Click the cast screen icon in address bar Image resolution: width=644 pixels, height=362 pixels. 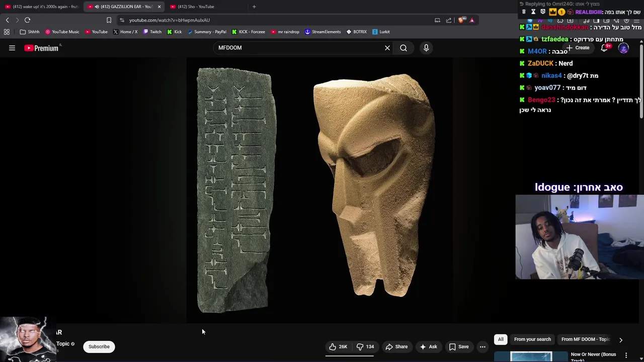coord(437,20)
